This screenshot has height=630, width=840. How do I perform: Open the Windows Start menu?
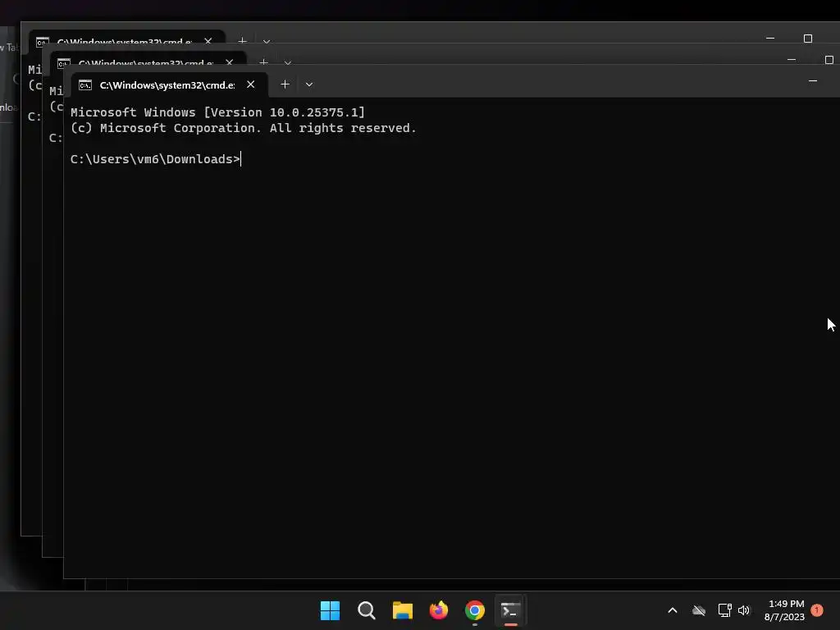point(330,610)
